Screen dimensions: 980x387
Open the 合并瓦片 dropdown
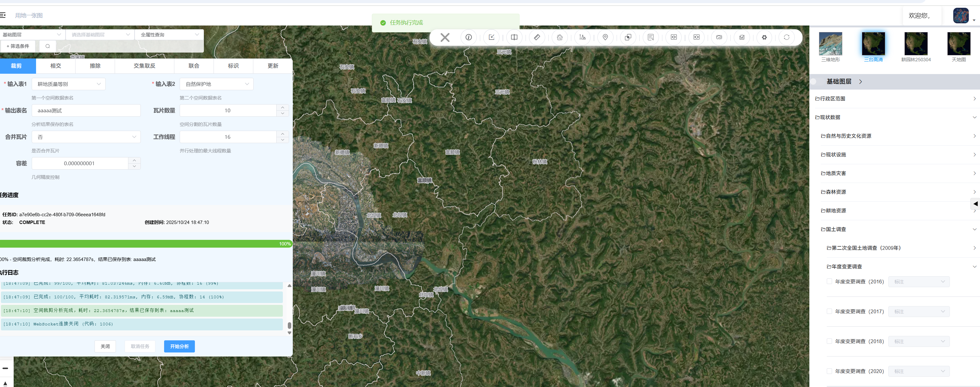pos(86,137)
